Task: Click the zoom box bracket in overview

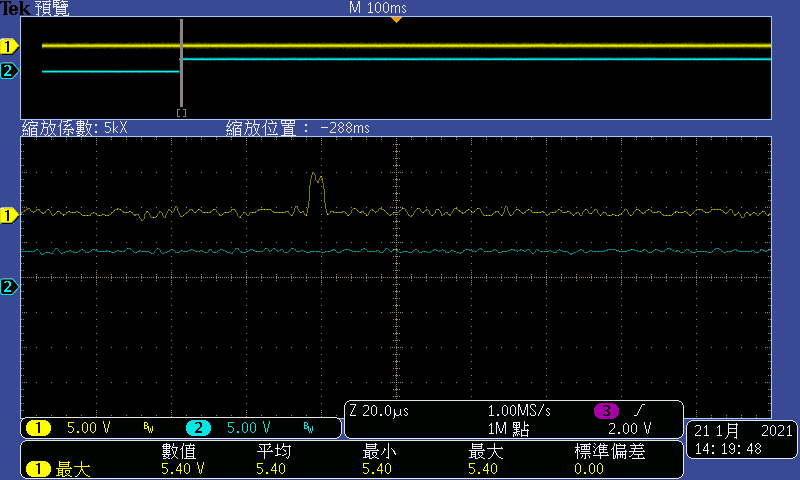Action: [181, 113]
